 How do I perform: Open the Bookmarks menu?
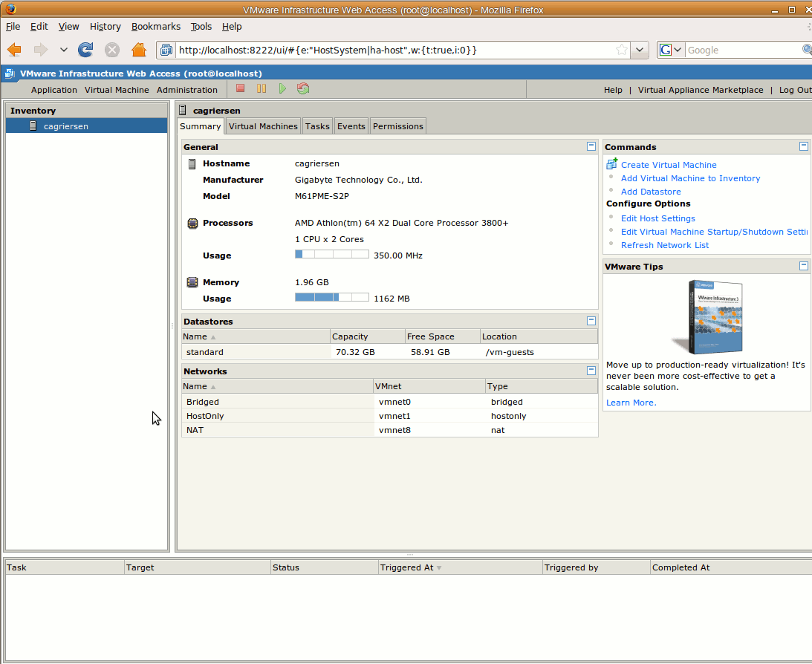(156, 27)
